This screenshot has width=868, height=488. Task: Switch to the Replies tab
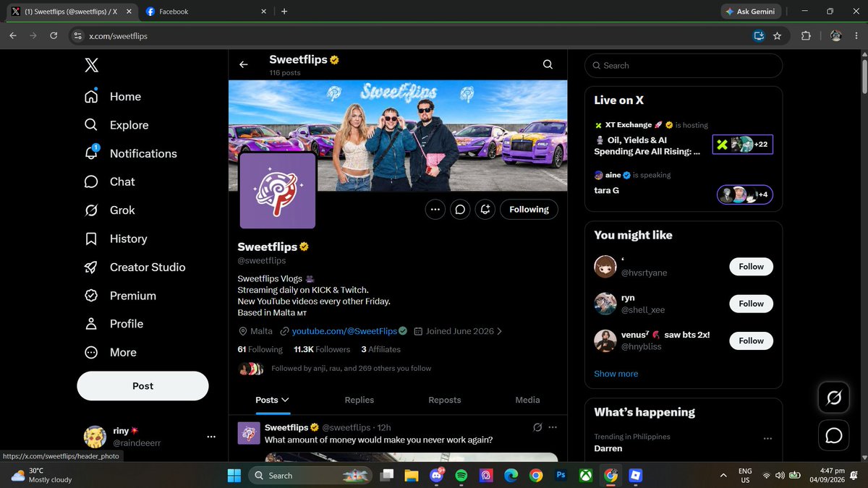[x=359, y=400]
